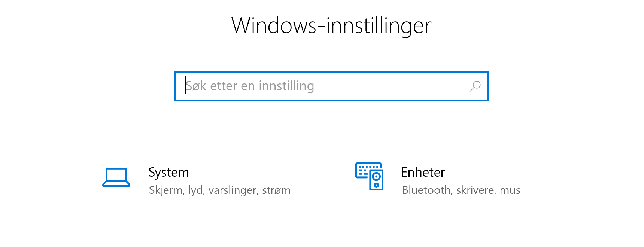Click the 'System' title text
This screenshot has width=644, height=247.
click(x=168, y=172)
